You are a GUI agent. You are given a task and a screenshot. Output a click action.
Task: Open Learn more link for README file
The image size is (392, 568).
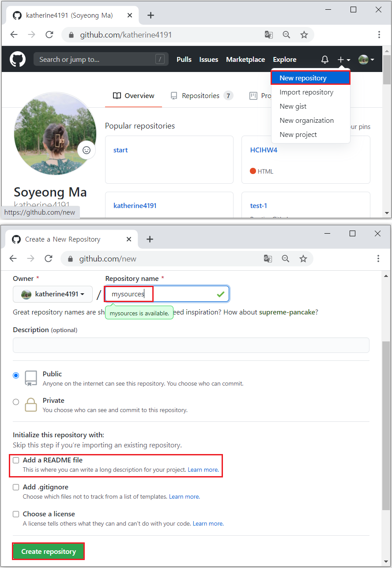point(203,470)
